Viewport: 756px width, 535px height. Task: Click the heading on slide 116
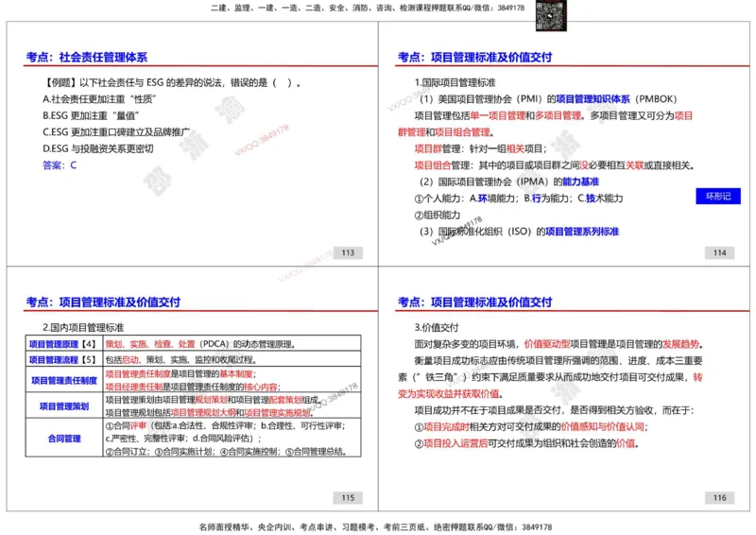475,302
